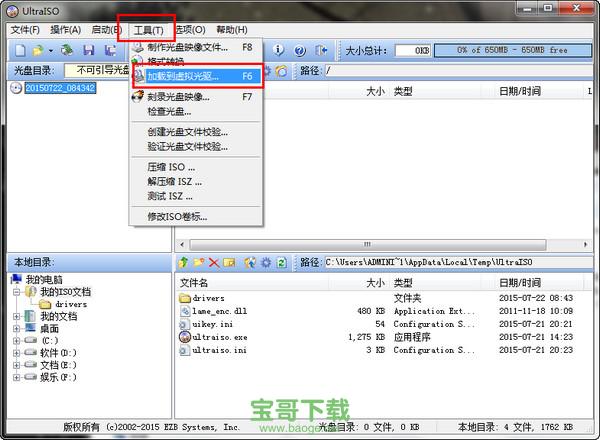Expand the 桌面 tree node
Screen dimensions: 600x440
pos(16,329)
